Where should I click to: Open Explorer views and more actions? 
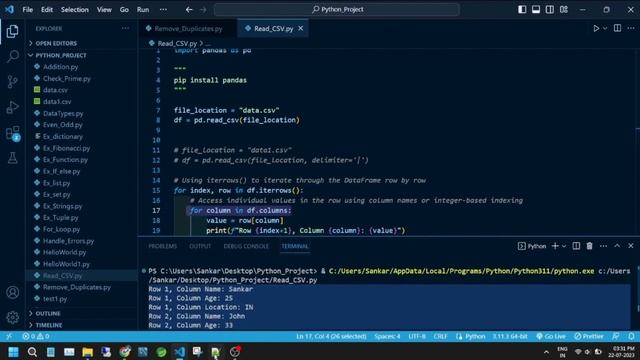[125, 29]
